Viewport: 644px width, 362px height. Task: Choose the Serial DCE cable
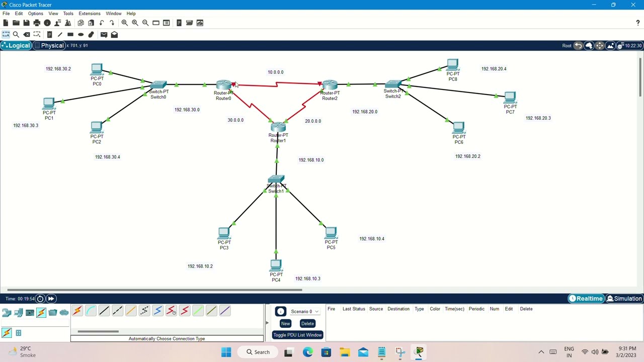171,311
